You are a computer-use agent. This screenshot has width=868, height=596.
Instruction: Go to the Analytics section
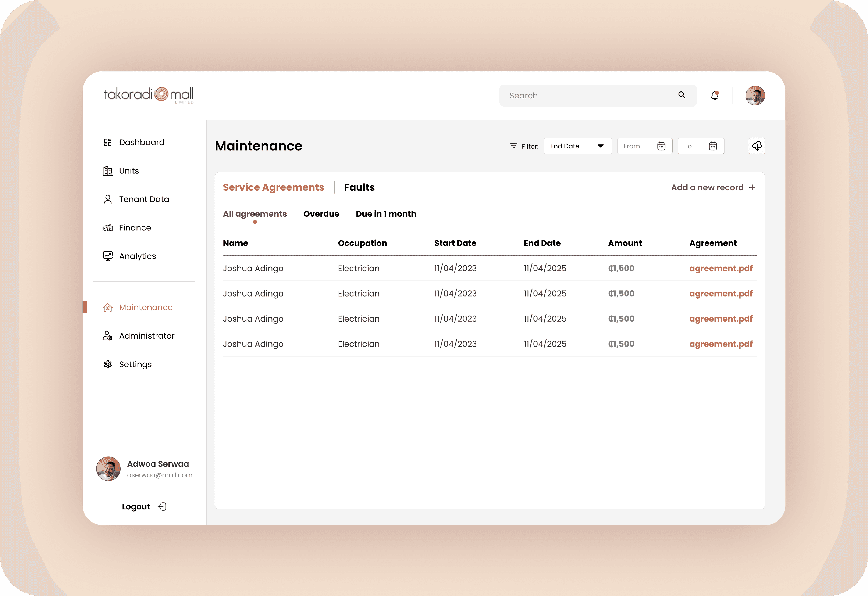[137, 256]
